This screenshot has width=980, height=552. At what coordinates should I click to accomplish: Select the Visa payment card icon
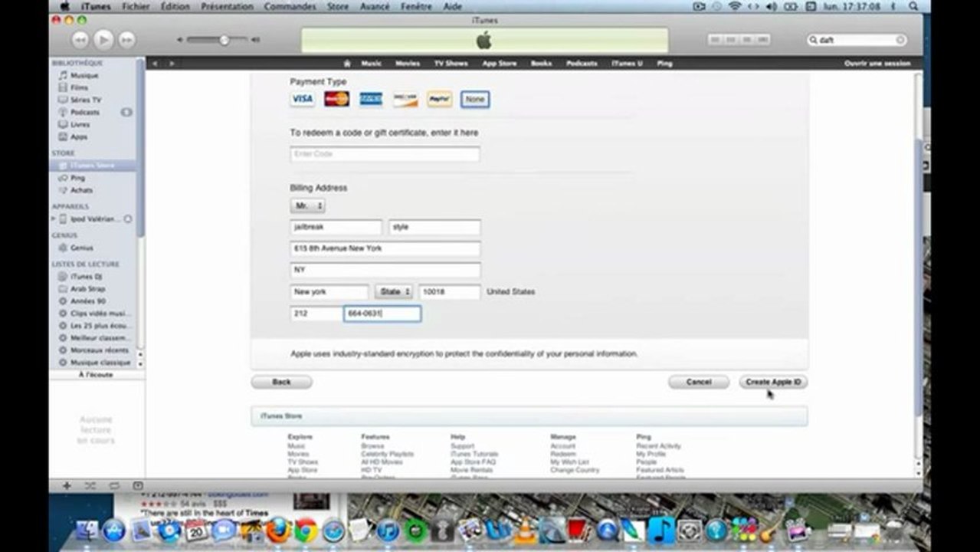click(x=302, y=99)
